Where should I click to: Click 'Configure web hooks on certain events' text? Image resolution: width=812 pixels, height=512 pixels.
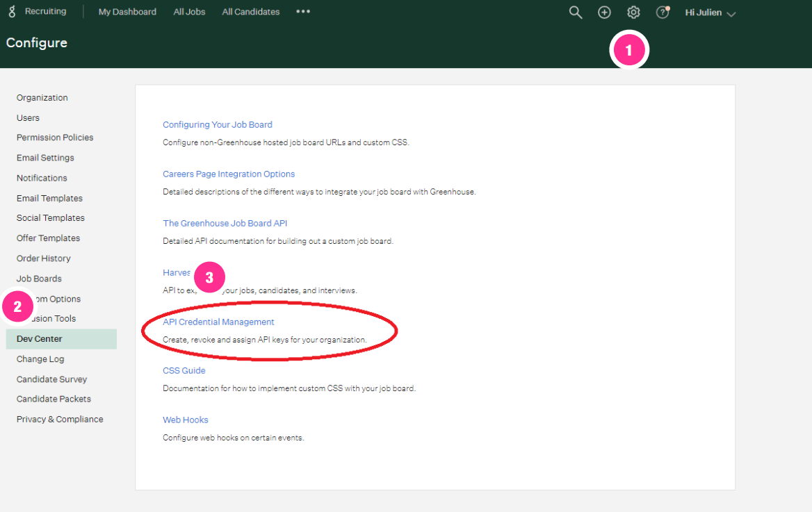click(234, 438)
